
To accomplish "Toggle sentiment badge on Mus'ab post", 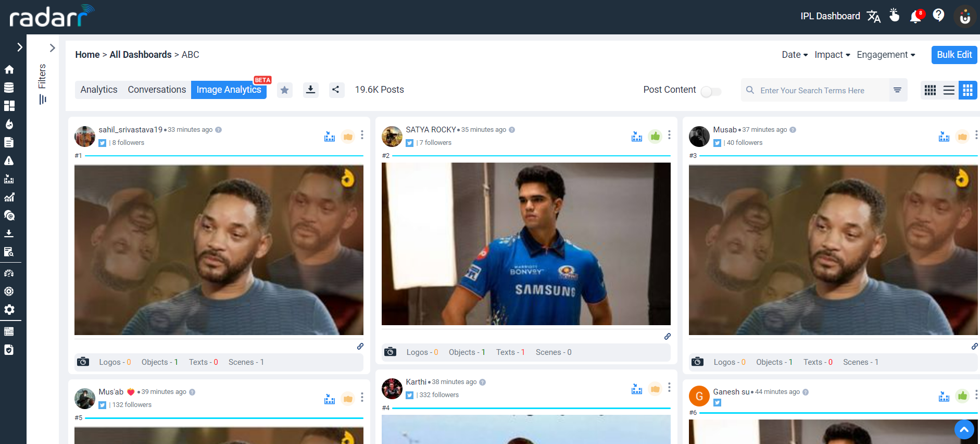I will click(x=348, y=399).
